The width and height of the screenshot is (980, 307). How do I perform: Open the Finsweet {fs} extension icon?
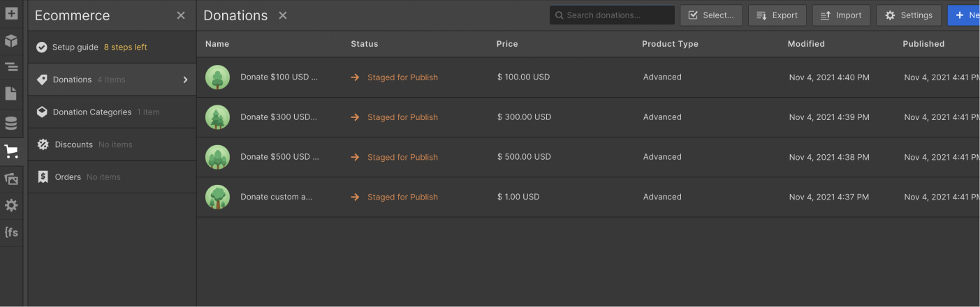(x=11, y=232)
